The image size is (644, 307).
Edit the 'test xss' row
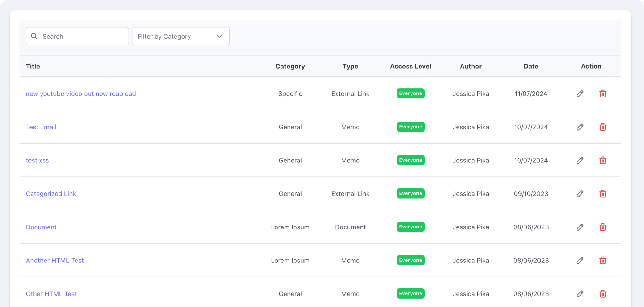[580, 161]
